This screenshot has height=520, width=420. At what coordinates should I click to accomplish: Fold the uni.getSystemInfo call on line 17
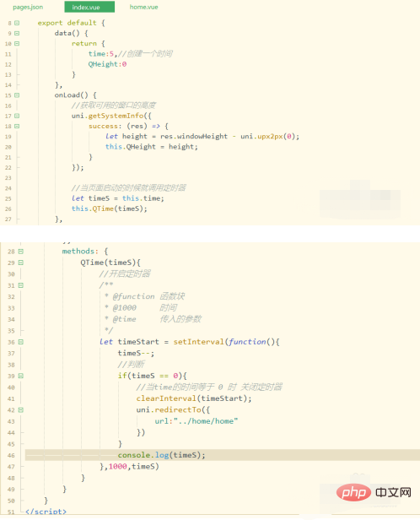pyautogui.click(x=17, y=116)
